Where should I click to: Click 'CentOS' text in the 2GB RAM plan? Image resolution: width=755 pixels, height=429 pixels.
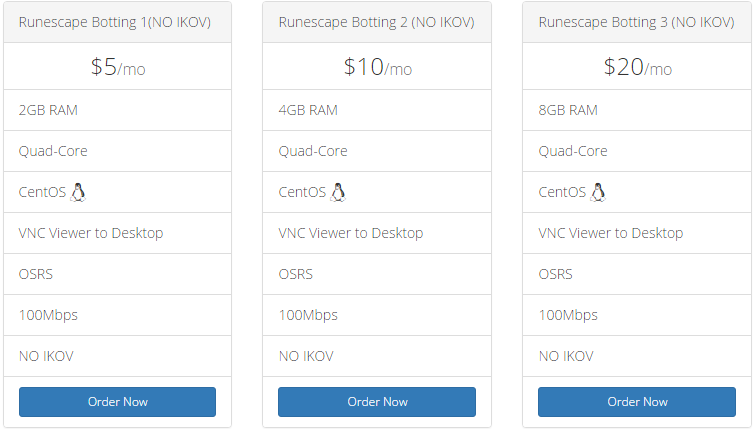42,192
